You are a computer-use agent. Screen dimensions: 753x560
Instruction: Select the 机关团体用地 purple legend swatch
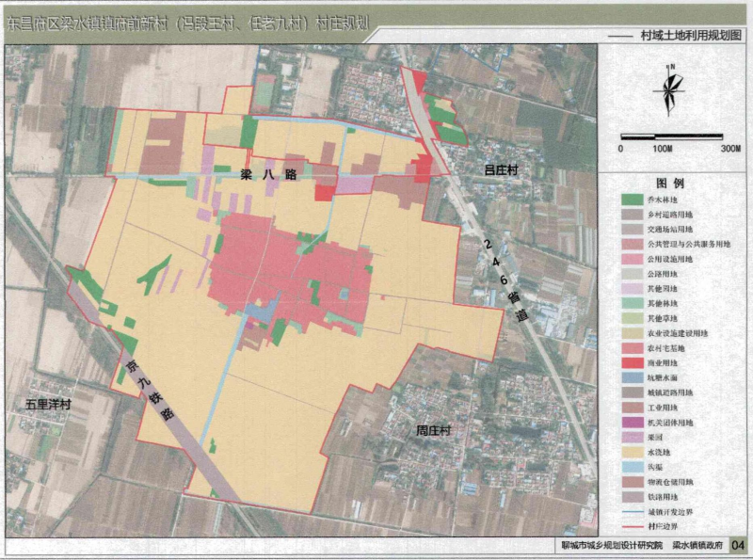631,423
